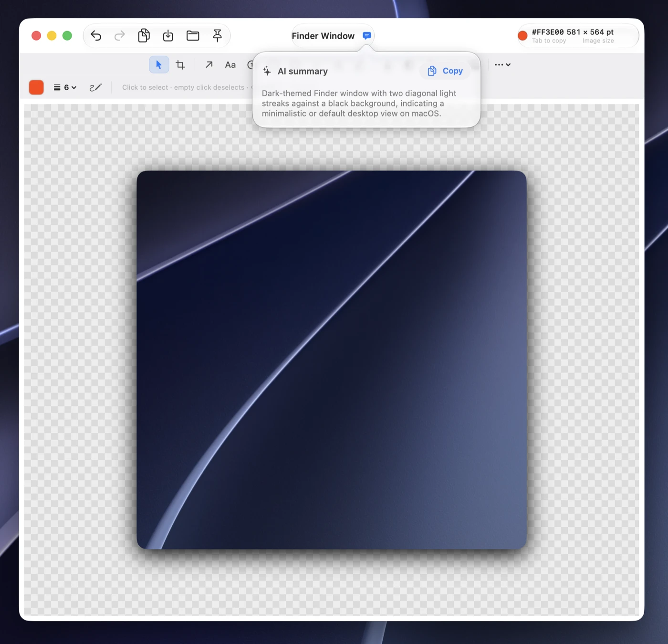668x644 pixels.
Task: Click the AI summary description text
Action: 359,104
